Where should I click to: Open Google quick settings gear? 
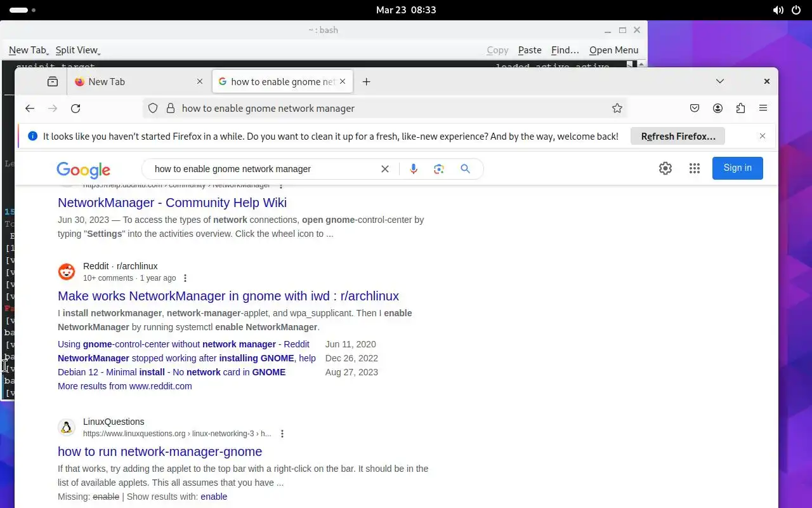pyautogui.click(x=665, y=168)
